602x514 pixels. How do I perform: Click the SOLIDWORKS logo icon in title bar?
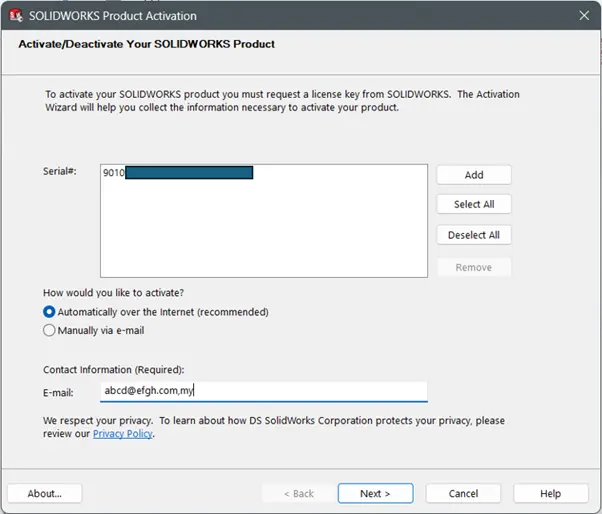16,15
